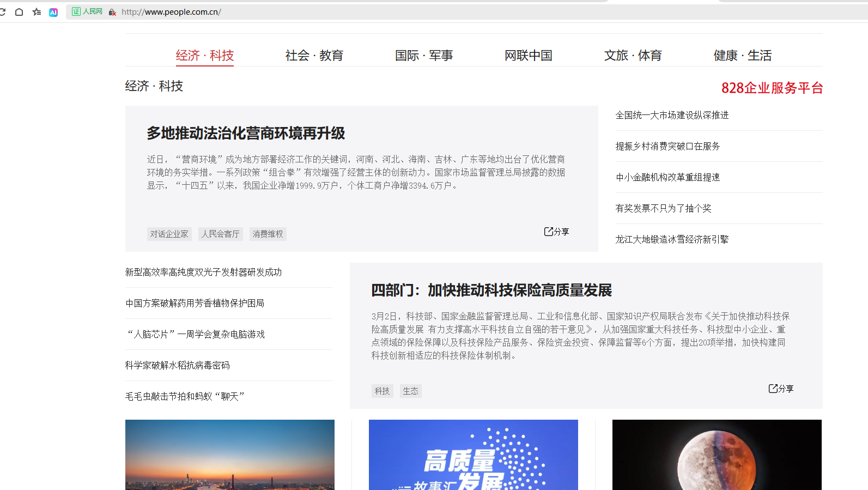Viewport: 868px width, 490px height.
Task: Open 龙江大地锻造冰雪经济新引擎 article
Action: (672, 239)
